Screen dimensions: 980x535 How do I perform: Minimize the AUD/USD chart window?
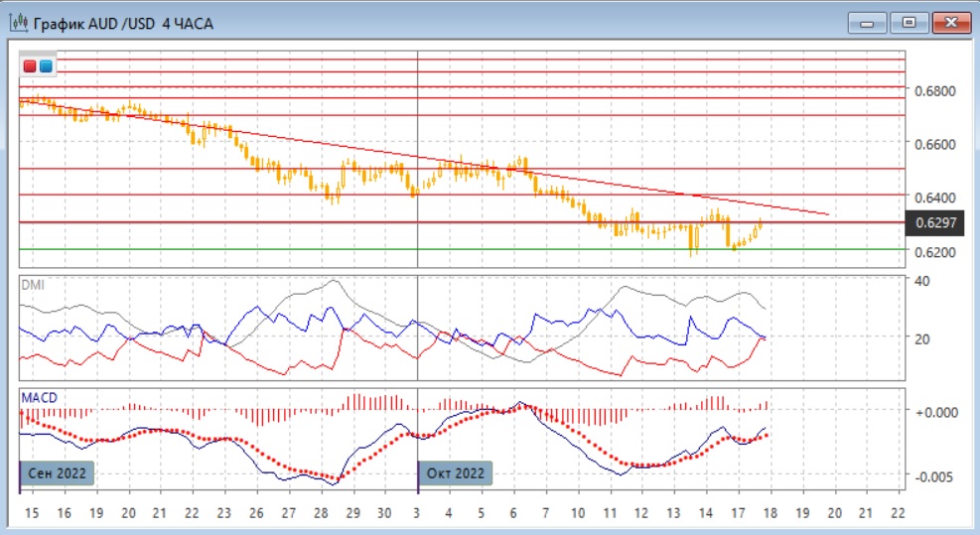[871, 22]
